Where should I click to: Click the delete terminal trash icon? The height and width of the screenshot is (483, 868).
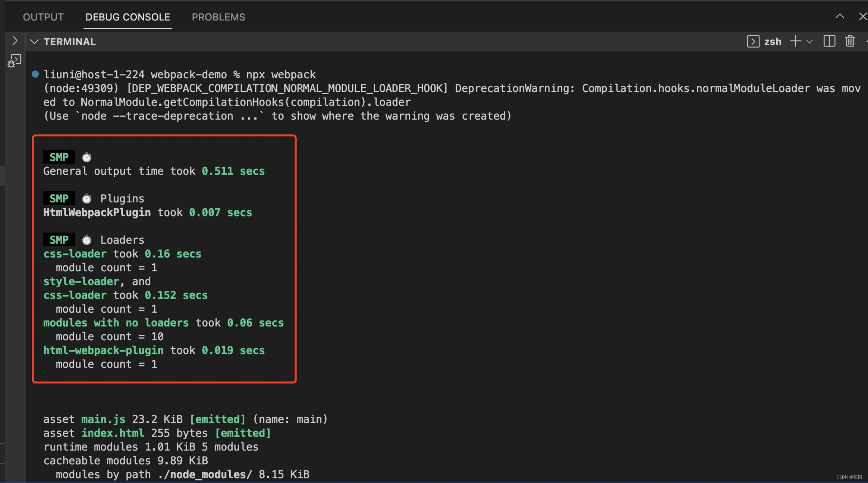click(x=850, y=41)
